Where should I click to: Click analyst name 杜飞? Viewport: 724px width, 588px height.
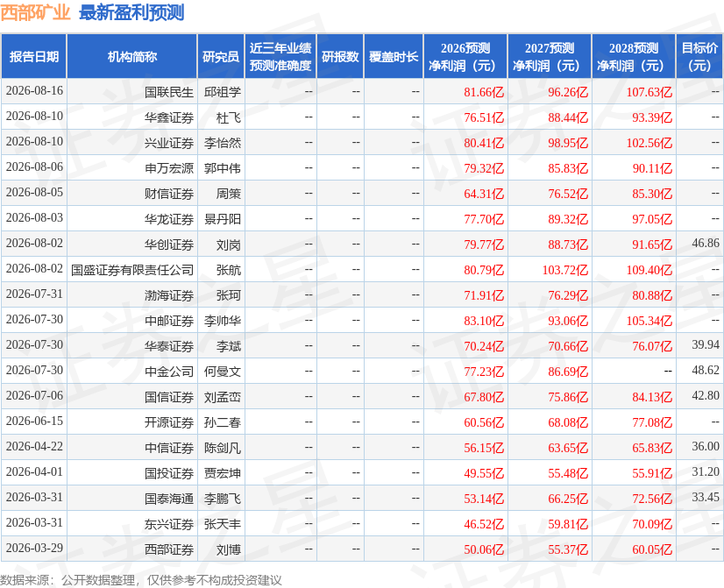229,117
